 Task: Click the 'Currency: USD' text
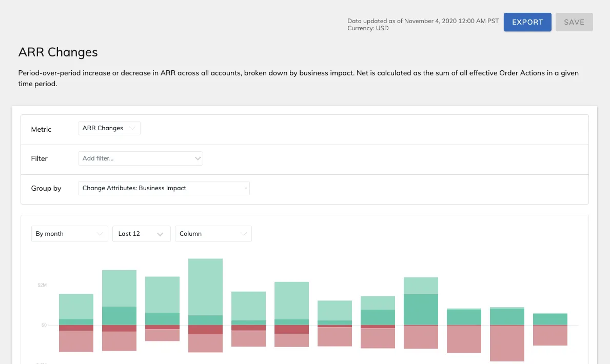tap(368, 28)
